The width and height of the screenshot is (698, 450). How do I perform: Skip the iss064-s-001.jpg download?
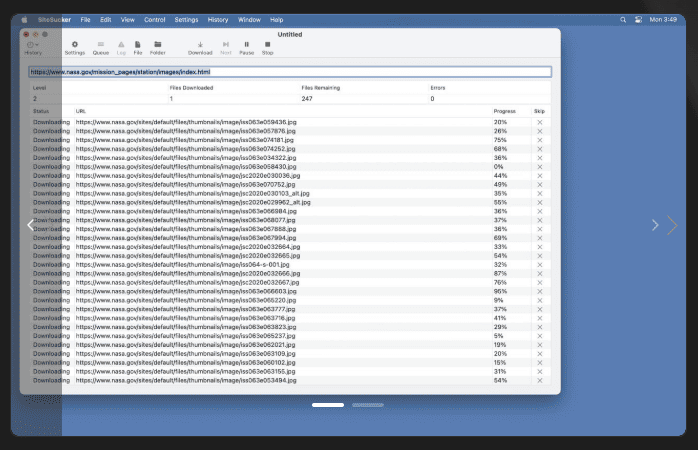point(540,265)
